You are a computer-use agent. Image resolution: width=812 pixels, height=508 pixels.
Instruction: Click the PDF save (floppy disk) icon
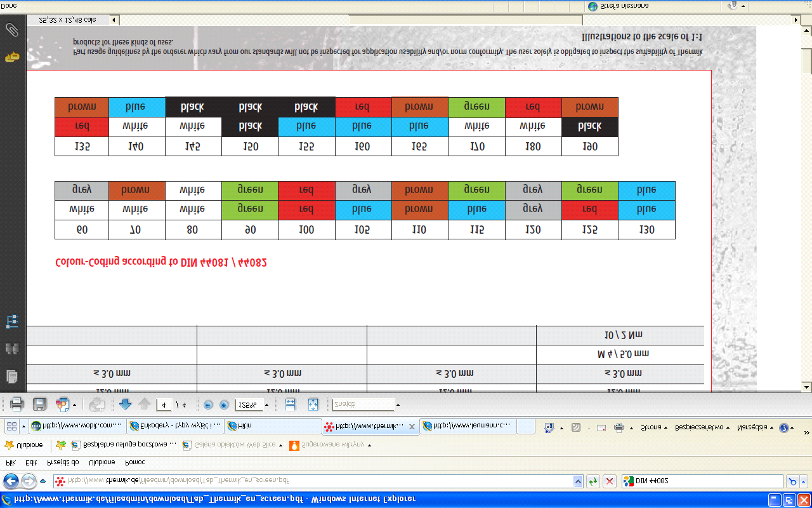click(x=39, y=404)
